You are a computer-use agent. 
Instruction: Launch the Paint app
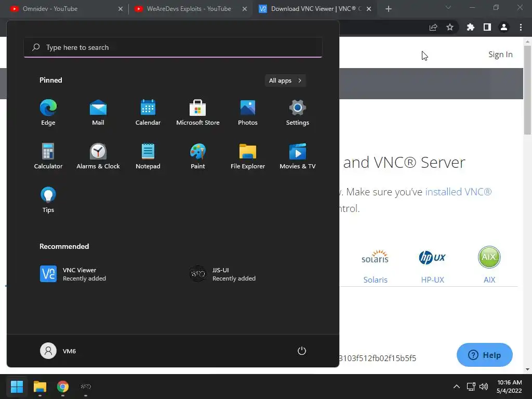pyautogui.click(x=198, y=156)
